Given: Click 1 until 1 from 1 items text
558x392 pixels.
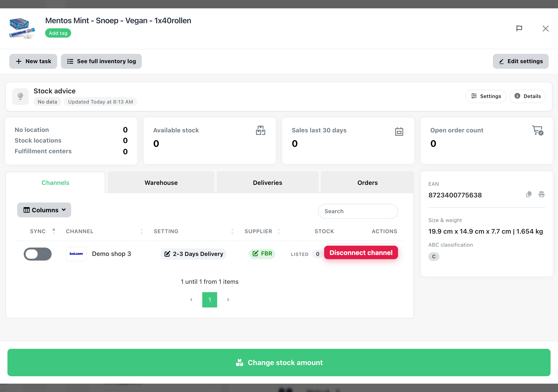Looking at the screenshot, I should pyautogui.click(x=209, y=282).
